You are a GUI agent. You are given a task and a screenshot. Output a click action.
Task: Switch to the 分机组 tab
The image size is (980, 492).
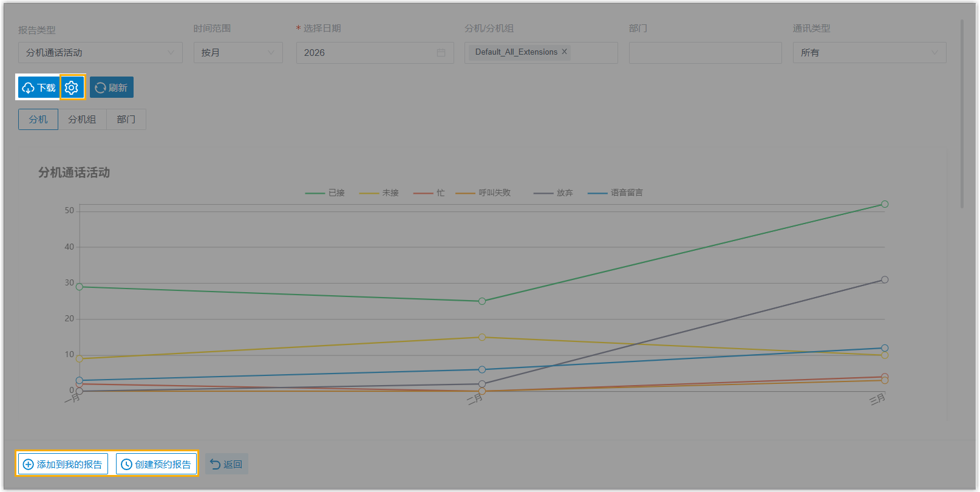click(82, 119)
